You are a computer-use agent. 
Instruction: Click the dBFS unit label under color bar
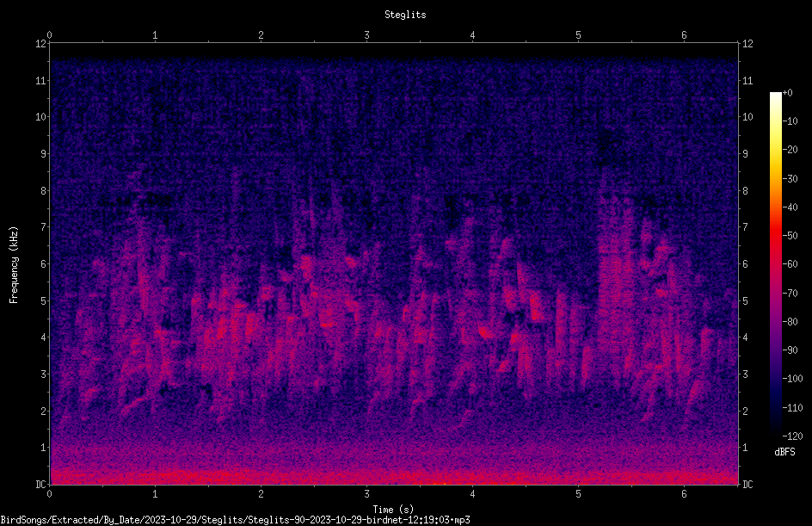click(784, 452)
